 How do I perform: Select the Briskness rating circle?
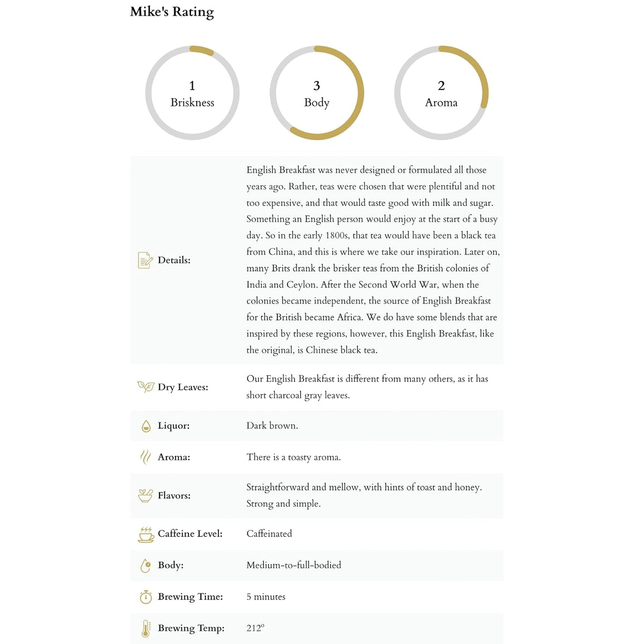pos(192,93)
